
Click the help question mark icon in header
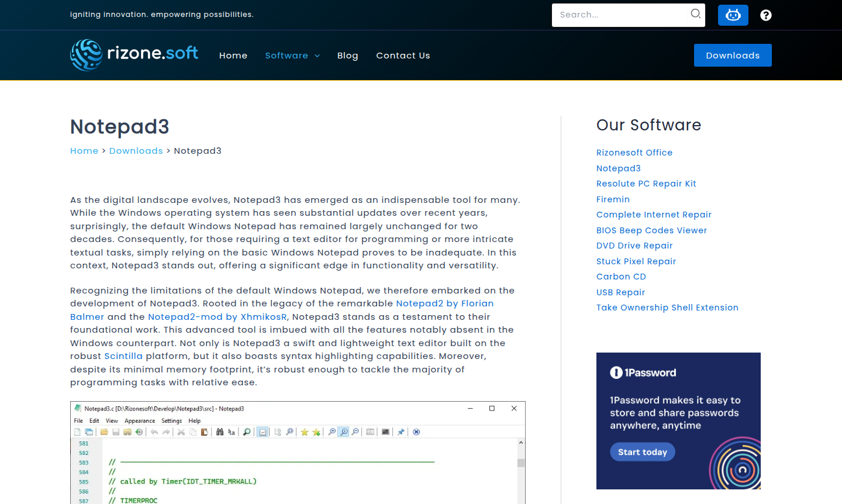coord(765,15)
